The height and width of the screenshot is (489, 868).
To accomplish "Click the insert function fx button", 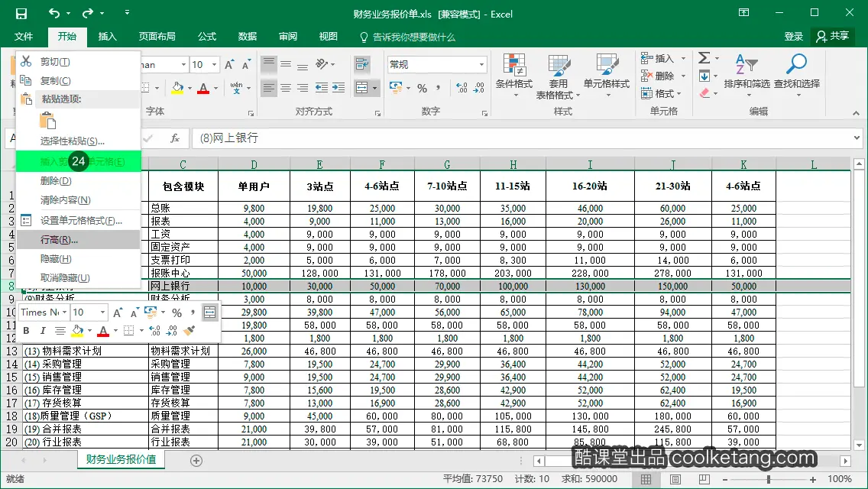I will [175, 138].
